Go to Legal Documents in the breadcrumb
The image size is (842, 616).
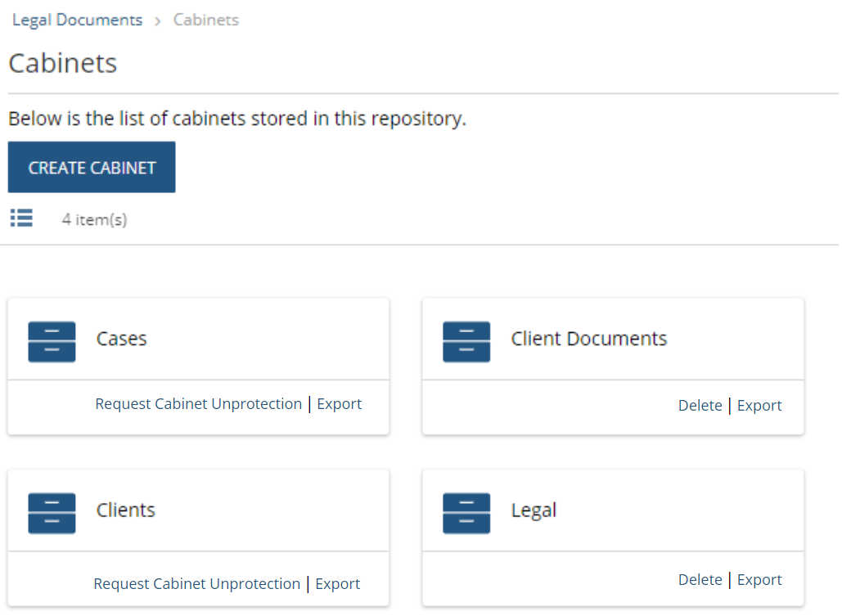coord(77,20)
